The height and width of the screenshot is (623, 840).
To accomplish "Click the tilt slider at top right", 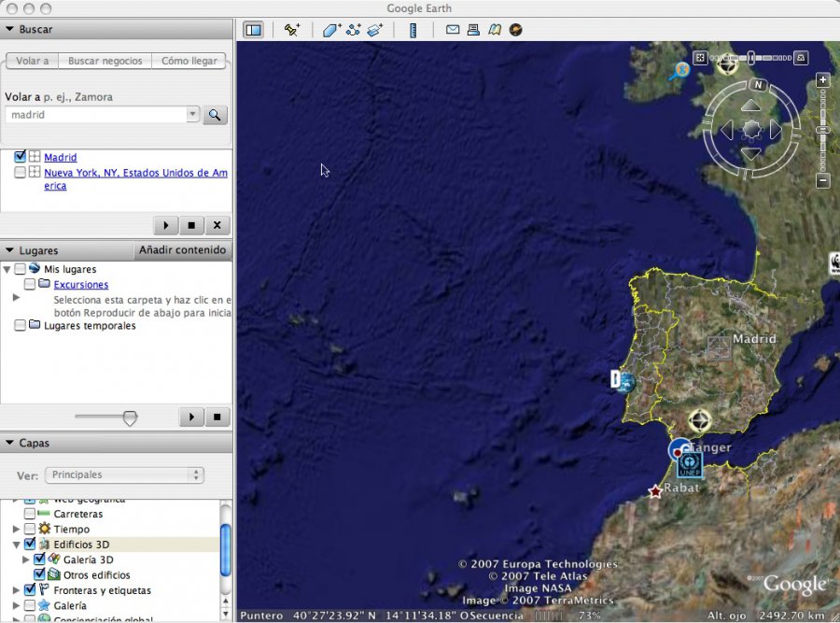I will pyautogui.click(x=751, y=57).
